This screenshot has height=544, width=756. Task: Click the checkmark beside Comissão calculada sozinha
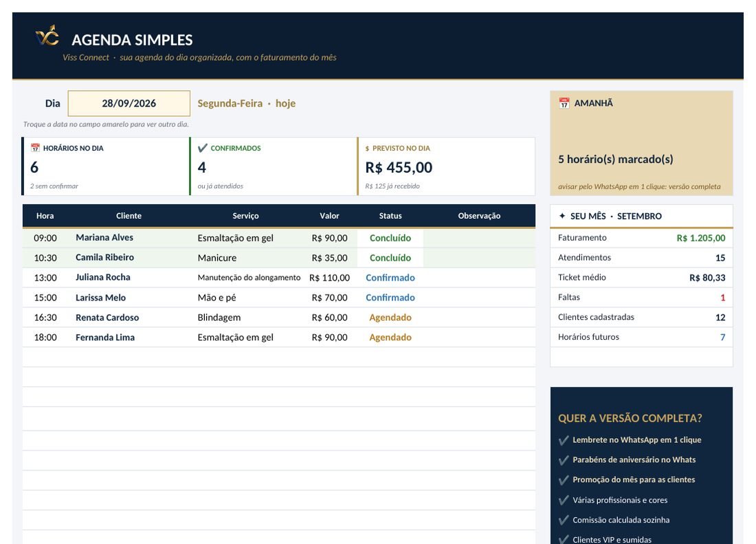[x=564, y=520]
